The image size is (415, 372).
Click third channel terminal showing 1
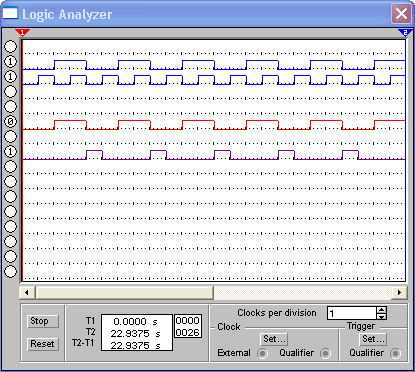coord(10,76)
